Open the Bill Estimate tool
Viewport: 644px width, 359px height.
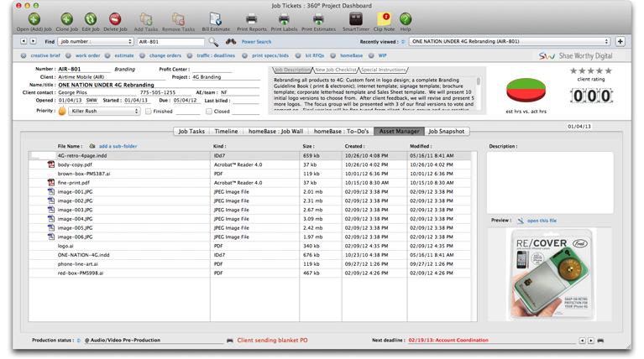coord(215,18)
